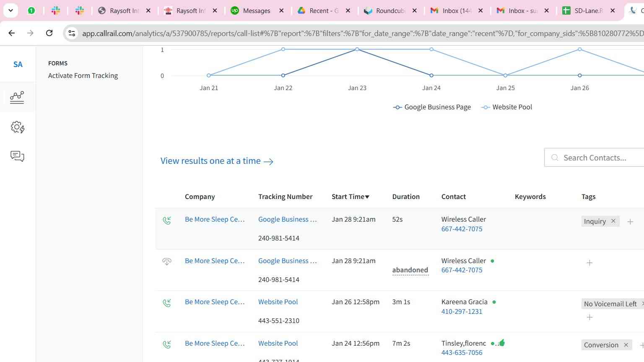Screen dimensions: 644x362
Task: Close the Roundcube tab
Action: [415, 10]
